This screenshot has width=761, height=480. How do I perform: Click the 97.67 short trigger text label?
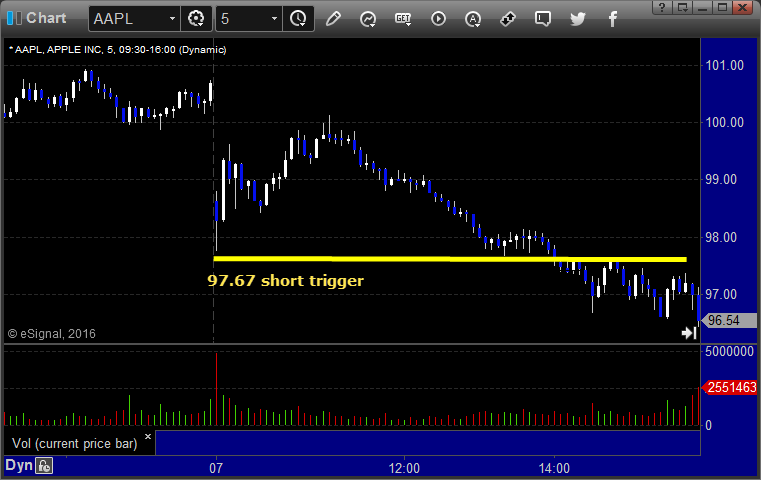(285, 281)
